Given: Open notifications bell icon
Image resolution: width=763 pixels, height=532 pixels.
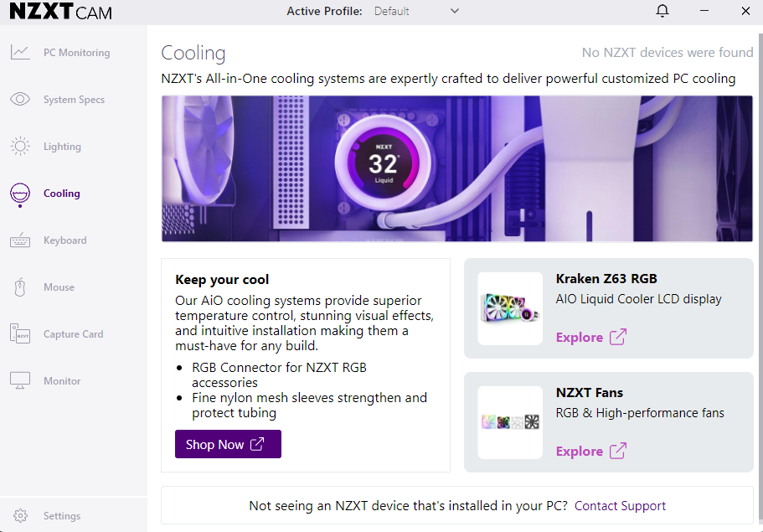Looking at the screenshot, I should point(662,11).
